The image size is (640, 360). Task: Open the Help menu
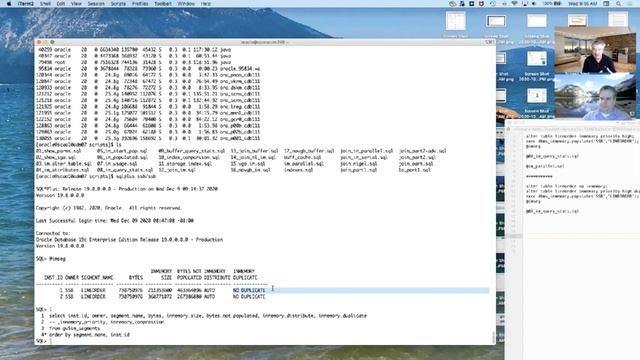coord(206,4)
